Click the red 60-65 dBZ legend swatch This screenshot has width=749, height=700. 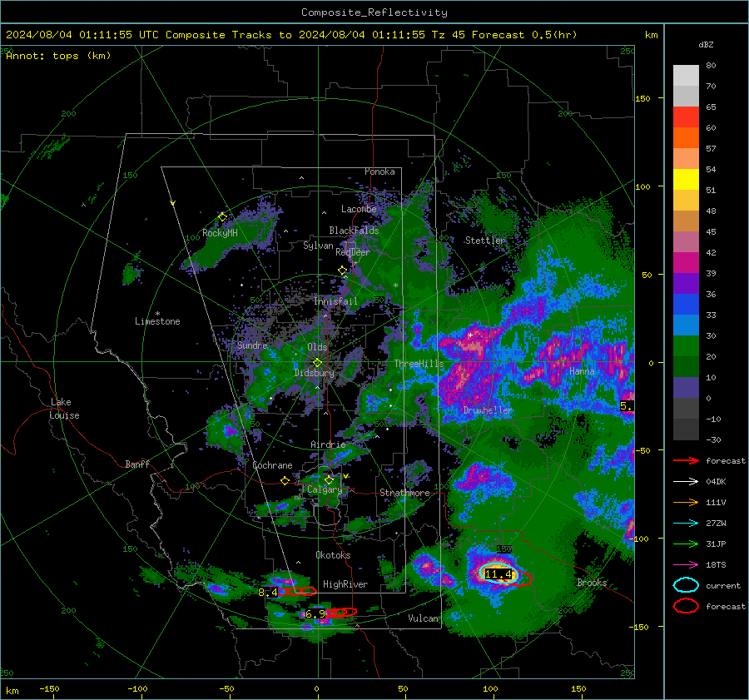686,117
